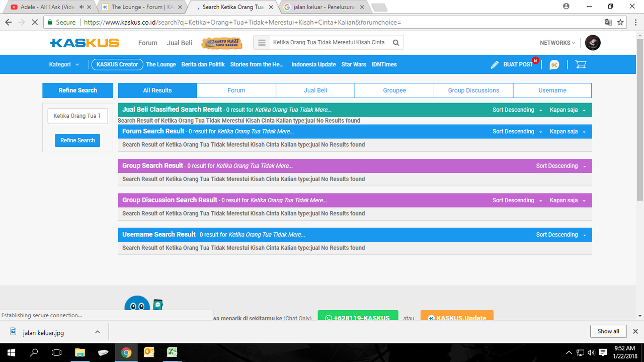Open the user avatar profile menu

point(593,43)
